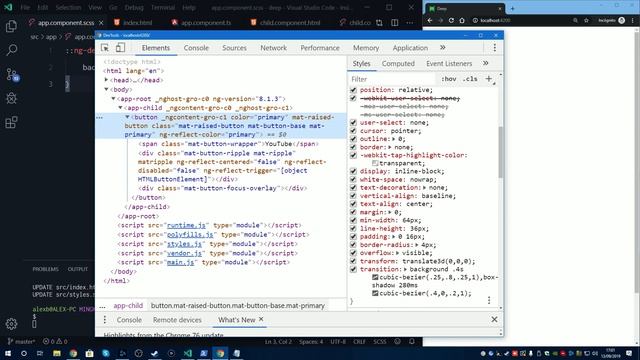
Task: Activate the DevTools element inspector arrow
Action: coord(105,48)
